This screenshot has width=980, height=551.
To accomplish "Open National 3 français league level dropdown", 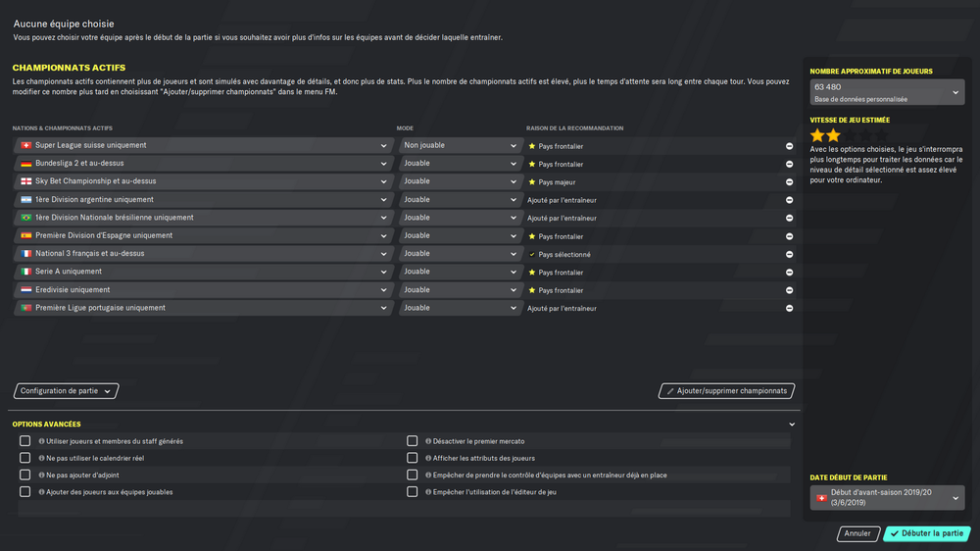I will 203,254.
